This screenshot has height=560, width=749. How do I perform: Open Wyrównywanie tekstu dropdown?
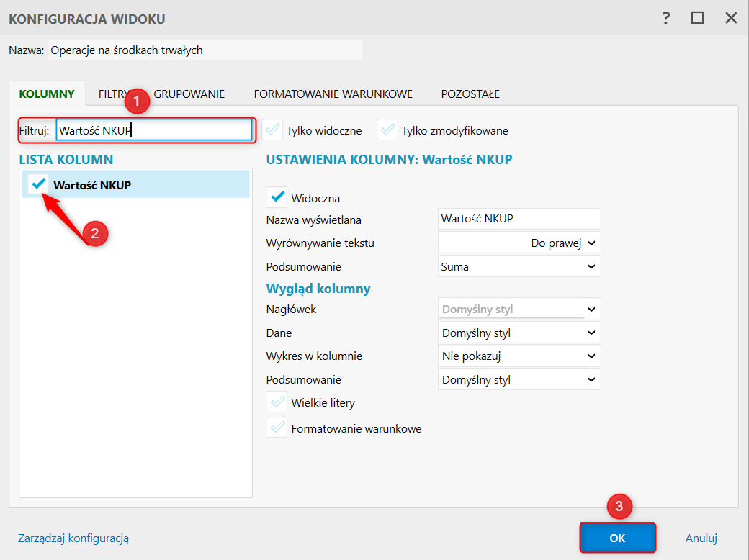coord(519,243)
